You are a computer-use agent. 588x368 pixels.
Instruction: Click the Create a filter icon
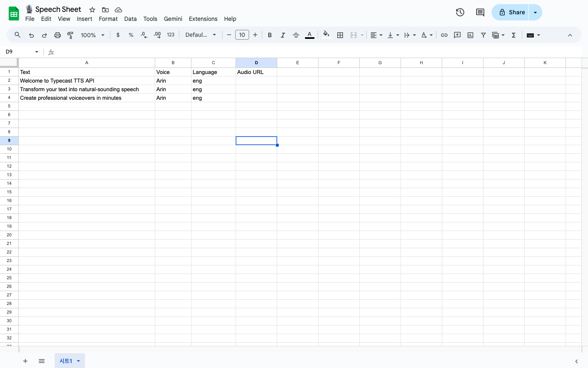click(x=483, y=35)
